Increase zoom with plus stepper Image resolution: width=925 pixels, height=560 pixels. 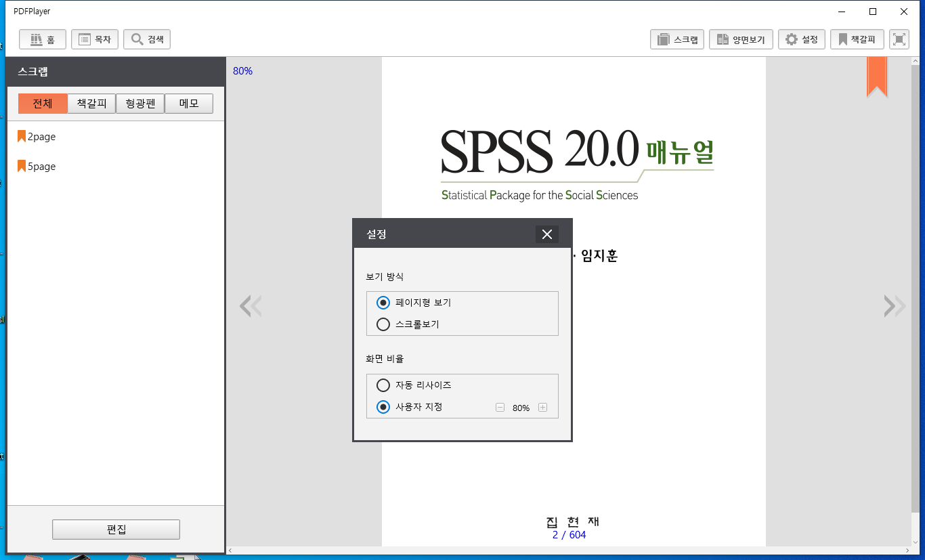point(542,408)
